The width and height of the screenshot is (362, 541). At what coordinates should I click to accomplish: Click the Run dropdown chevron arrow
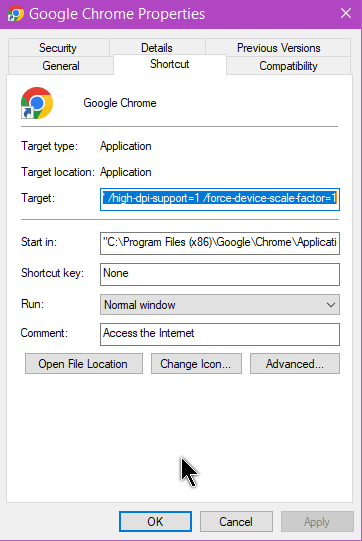pos(331,305)
